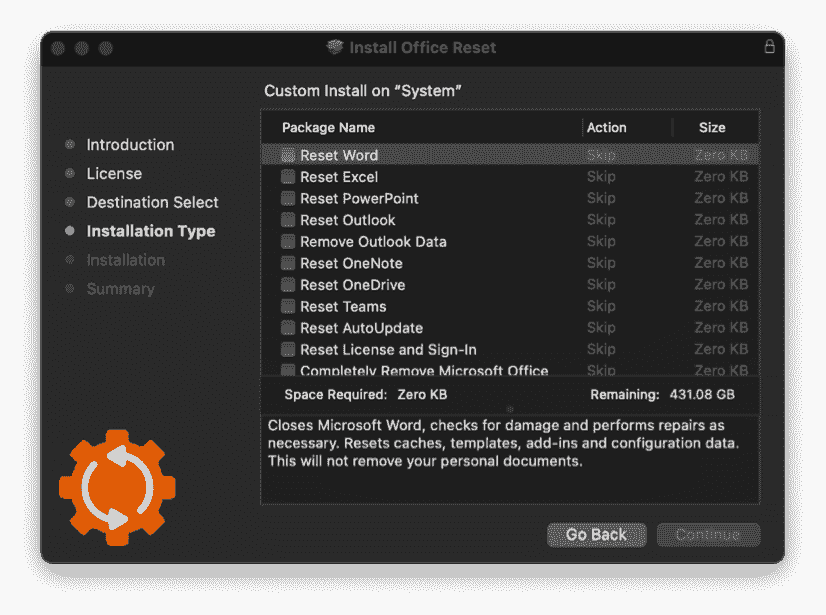826x615 pixels.
Task: Select the Destination Select step
Action: click(x=152, y=202)
